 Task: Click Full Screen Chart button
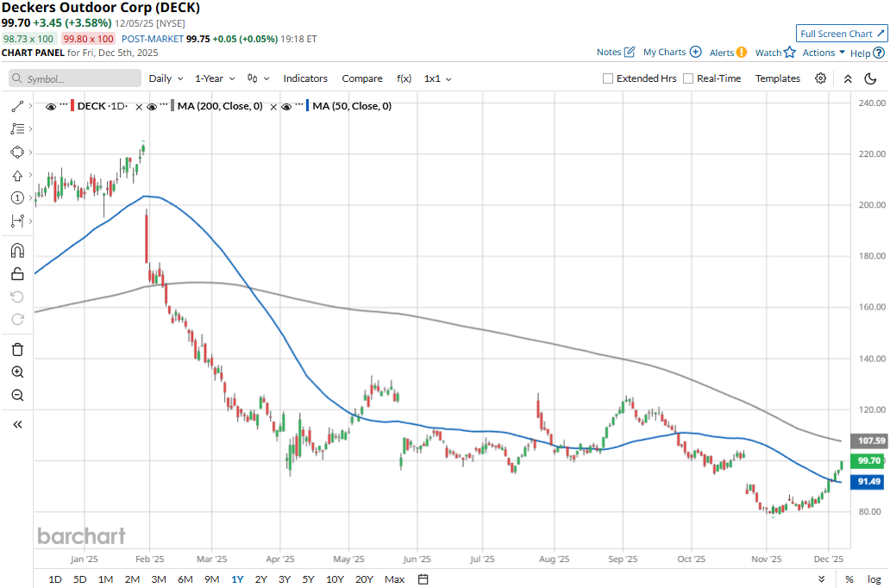coord(842,34)
